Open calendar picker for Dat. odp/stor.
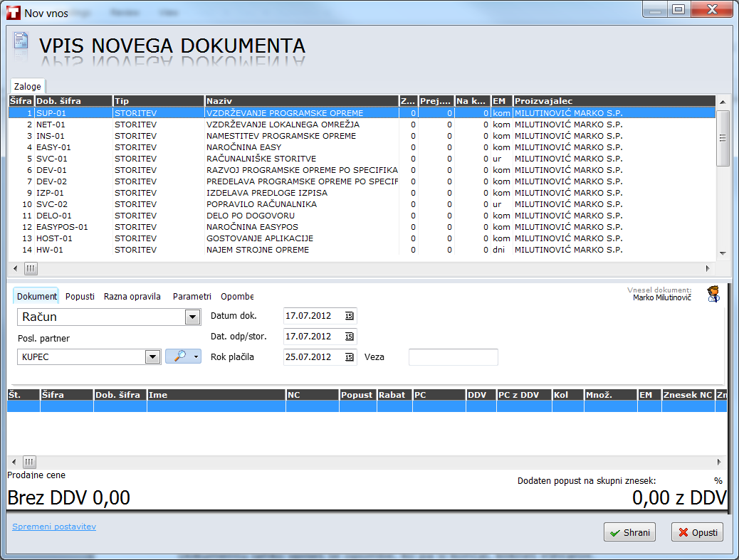The height and width of the screenshot is (560, 739). (x=350, y=337)
